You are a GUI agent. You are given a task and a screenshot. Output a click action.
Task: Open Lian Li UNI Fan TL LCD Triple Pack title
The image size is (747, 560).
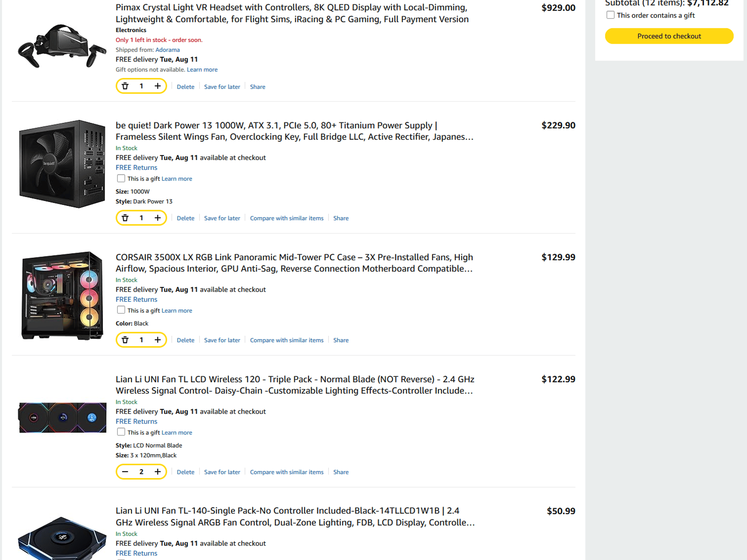pos(295,385)
